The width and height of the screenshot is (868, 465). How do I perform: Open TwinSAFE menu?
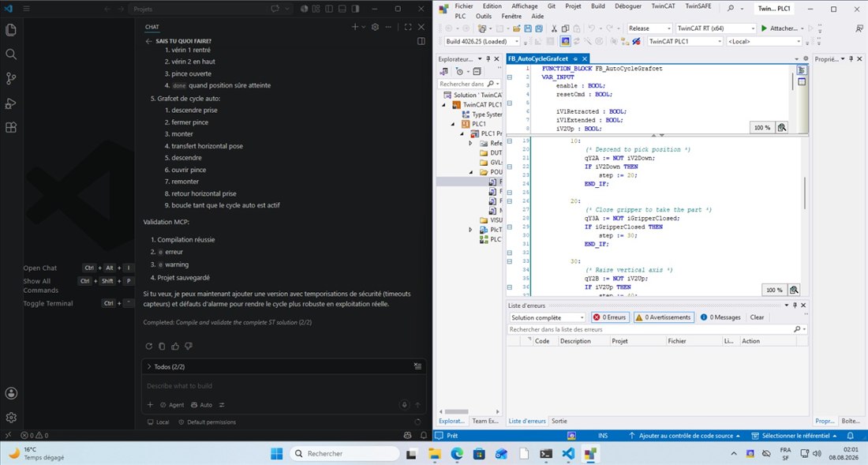[698, 6]
